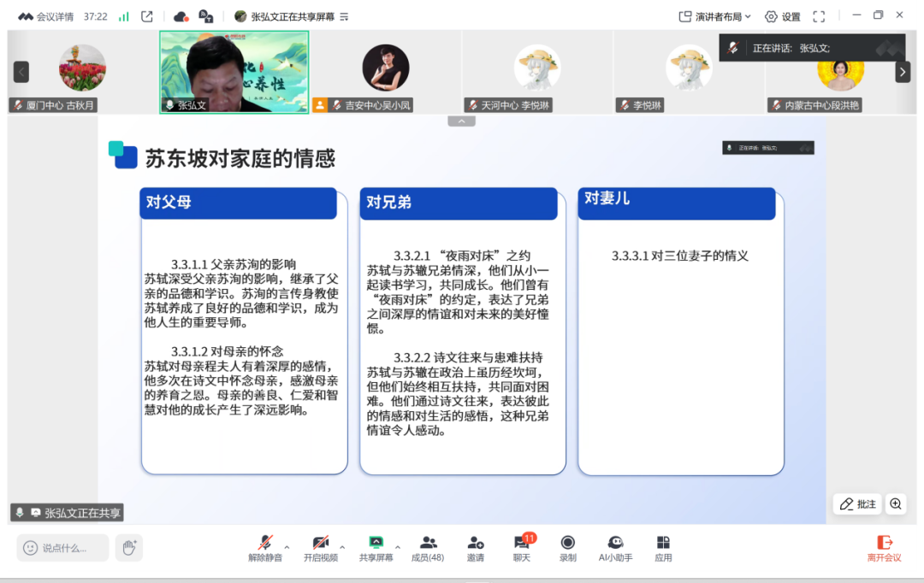Open the 成员(48) members panel

pos(428,547)
